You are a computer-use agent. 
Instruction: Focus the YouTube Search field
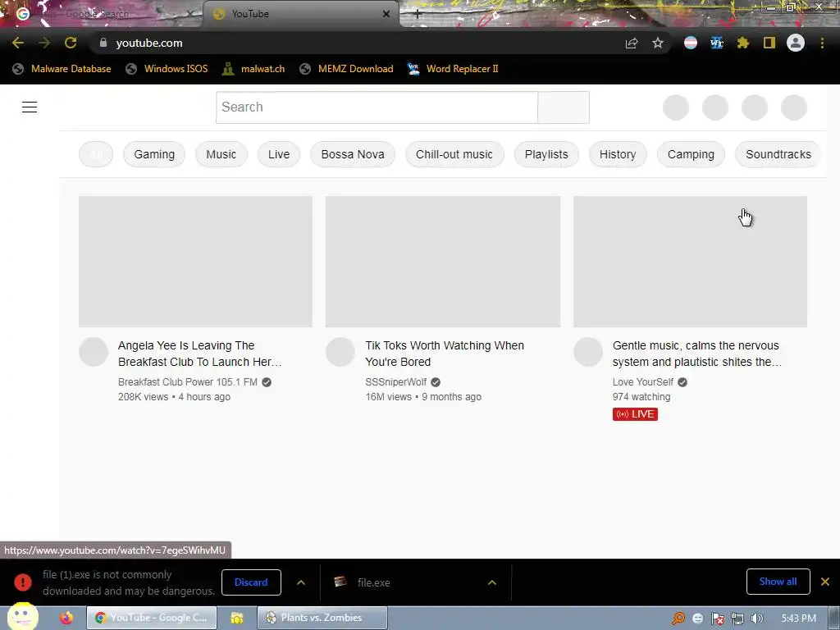click(377, 107)
